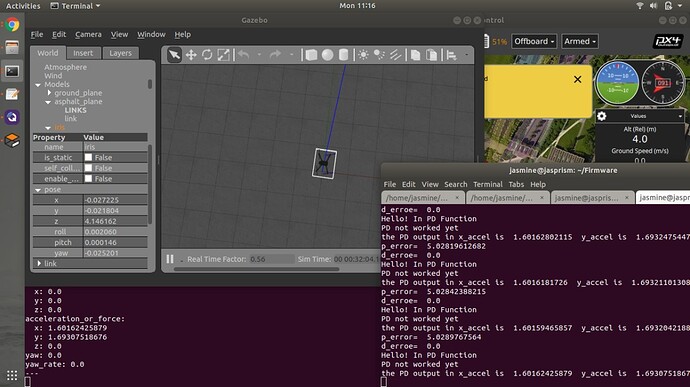Open the undo history dropdown arrow
Viewport: 690px width, 387px height.
pyautogui.click(x=259, y=55)
